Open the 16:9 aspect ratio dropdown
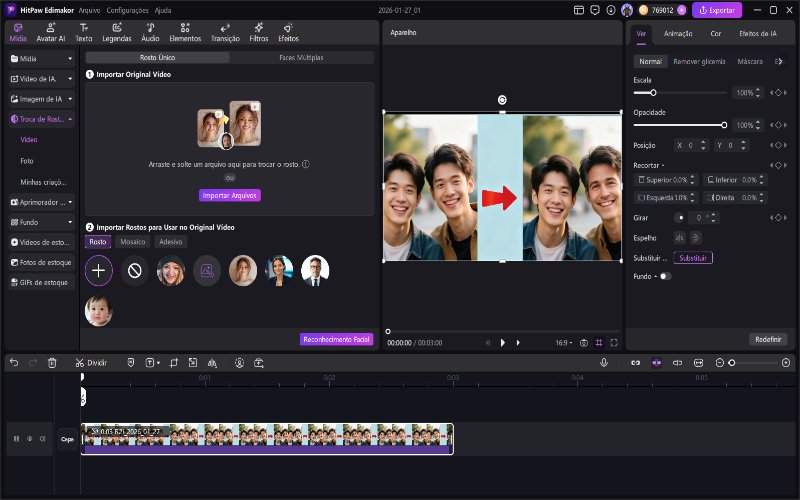 coord(563,343)
